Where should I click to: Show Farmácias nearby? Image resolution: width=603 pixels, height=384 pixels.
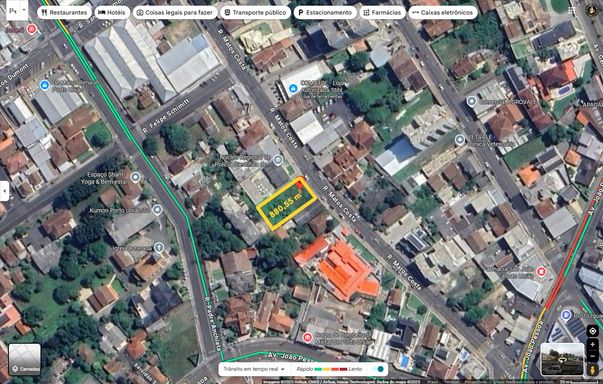point(383,12)
